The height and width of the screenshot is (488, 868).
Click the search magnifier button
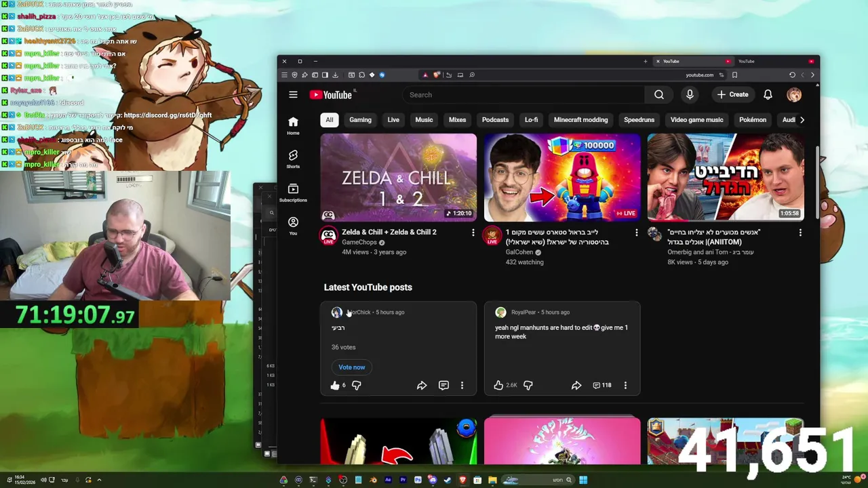click(x=659, y=95)
